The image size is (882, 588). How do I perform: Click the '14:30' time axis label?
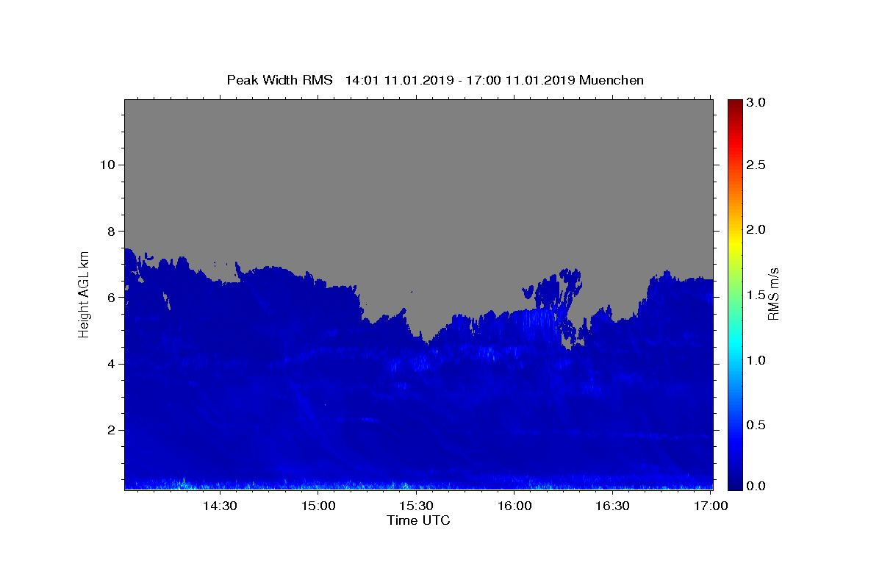[x=219, y=506]
